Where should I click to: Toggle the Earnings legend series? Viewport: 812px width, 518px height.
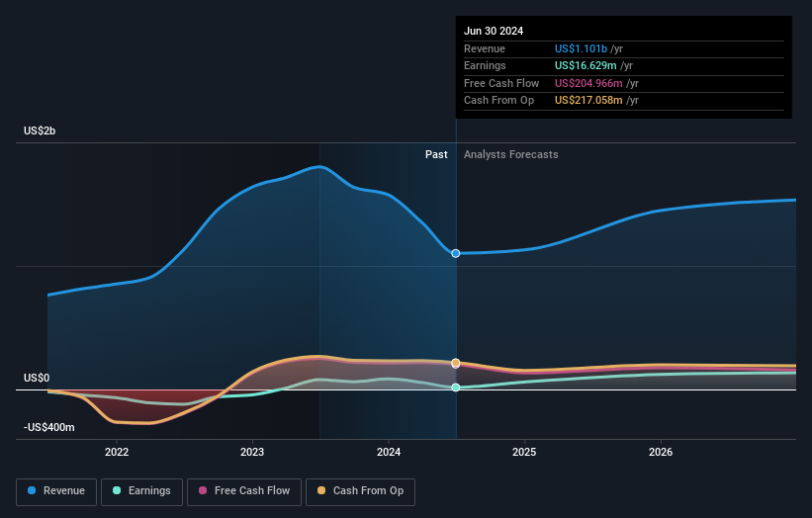141,491
